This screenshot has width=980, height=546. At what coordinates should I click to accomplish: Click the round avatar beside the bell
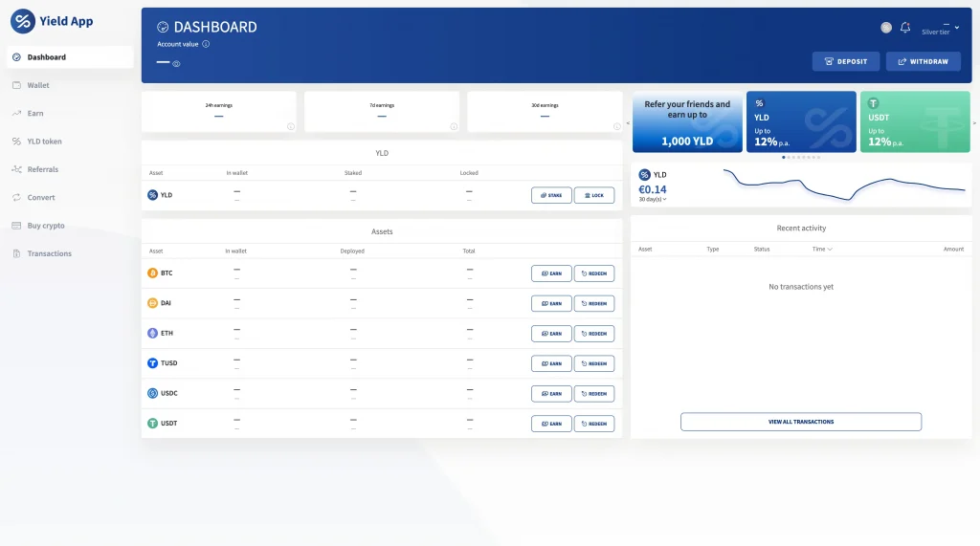[886, 28]
